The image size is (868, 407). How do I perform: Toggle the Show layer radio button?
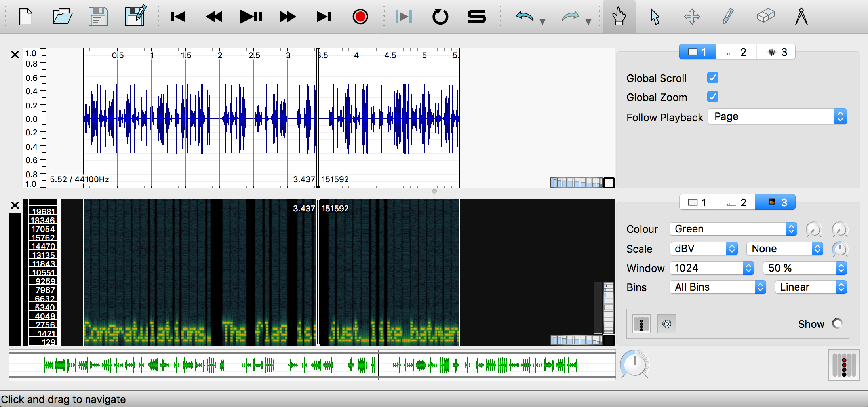(837, 323)
